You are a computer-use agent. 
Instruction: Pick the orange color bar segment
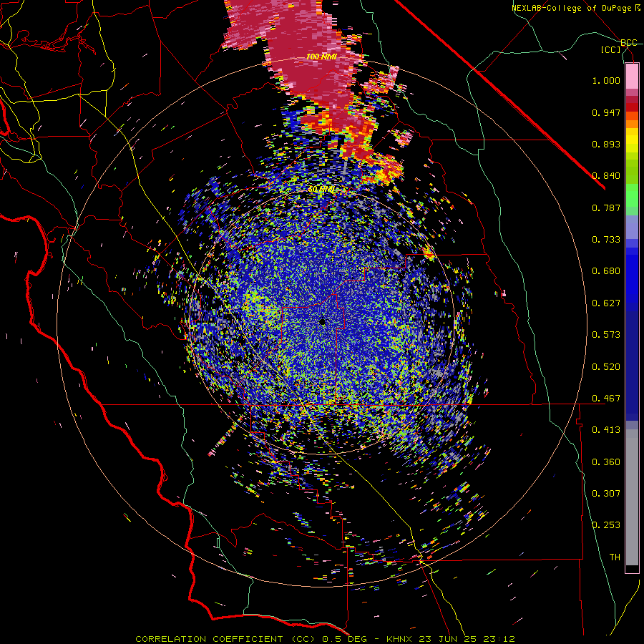click(x=632, y=124)
